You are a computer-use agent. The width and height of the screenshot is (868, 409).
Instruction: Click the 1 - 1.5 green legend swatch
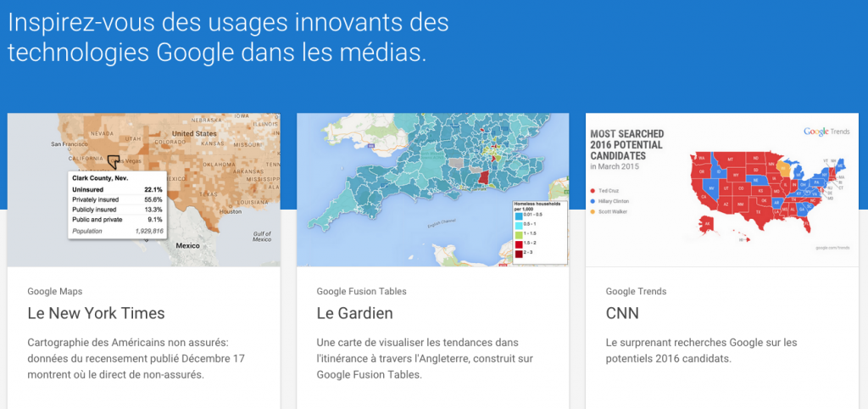[x=519, y=234]
